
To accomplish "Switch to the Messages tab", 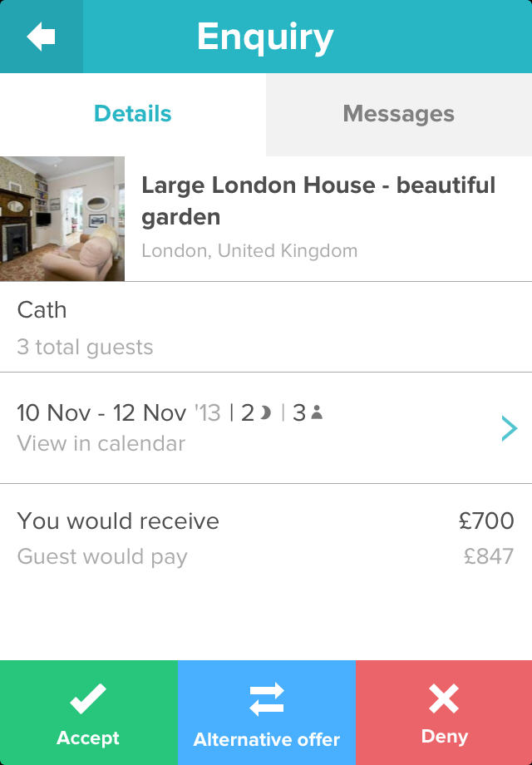I will (x=399, y=115).
